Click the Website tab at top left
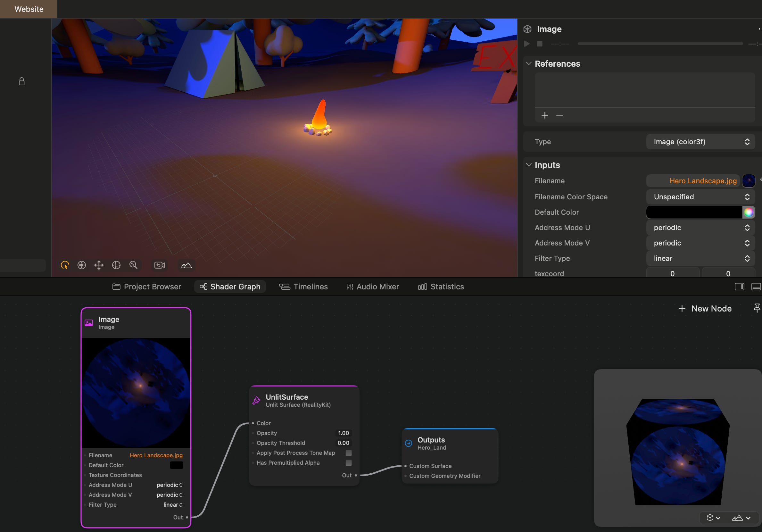This screenshot has width=762, height=532. tap(29, 9)
